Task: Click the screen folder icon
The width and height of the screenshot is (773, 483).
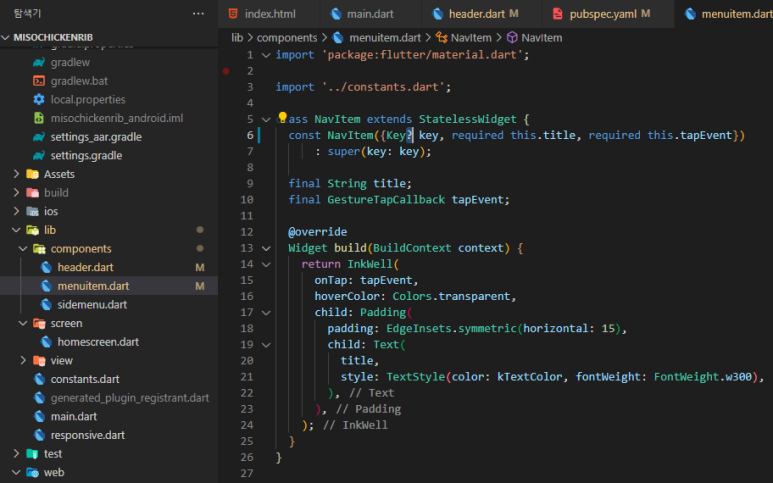Action: pos(39,323)
